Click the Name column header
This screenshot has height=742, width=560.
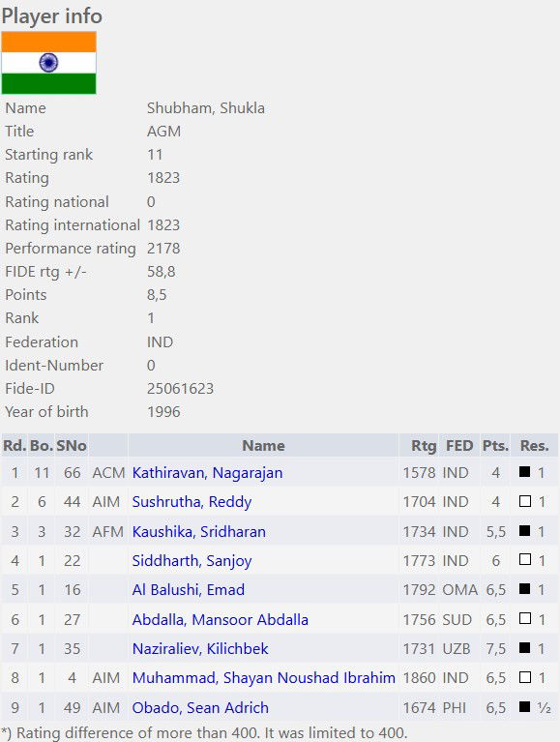263,445
